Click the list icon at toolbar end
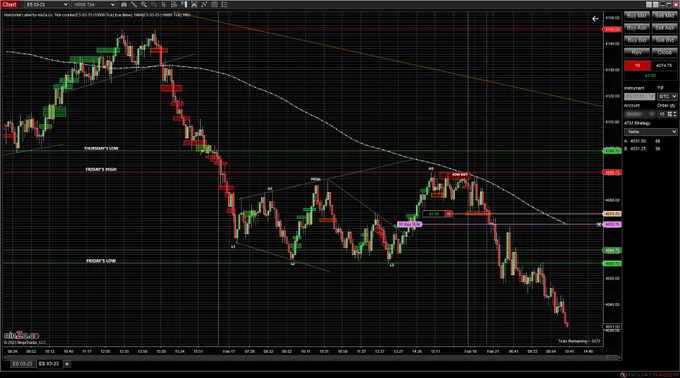Image resolution: width=680 pixels, height=378 pixels. click(224, 4)
